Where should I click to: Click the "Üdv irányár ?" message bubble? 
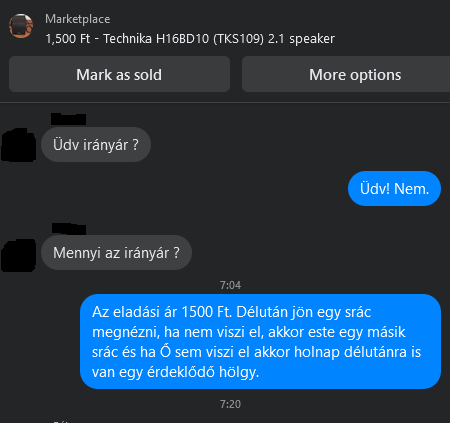[x=96, y=145]
